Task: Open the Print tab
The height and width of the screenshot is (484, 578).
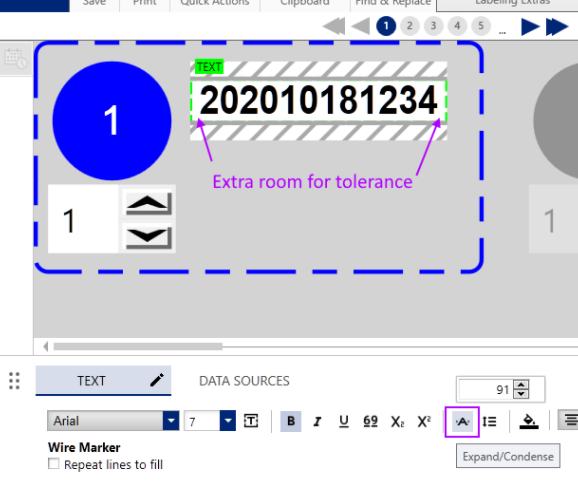Action: pyautogui.click(x=144, y=3)
